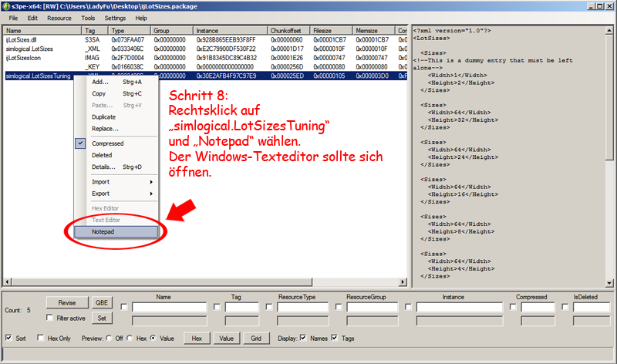Toggle the Sort checkbox
The width and height of the screenshot is (617, 364).
coord(8,338)
